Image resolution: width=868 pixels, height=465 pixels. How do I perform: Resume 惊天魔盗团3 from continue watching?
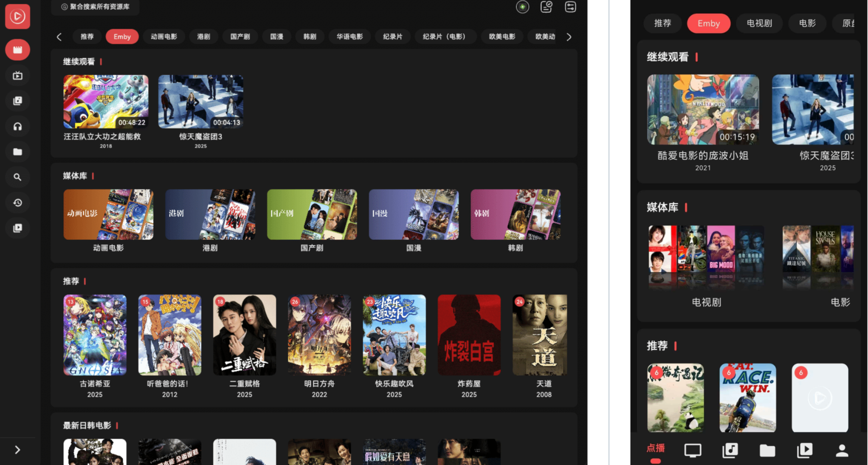[x=201, y=102]
